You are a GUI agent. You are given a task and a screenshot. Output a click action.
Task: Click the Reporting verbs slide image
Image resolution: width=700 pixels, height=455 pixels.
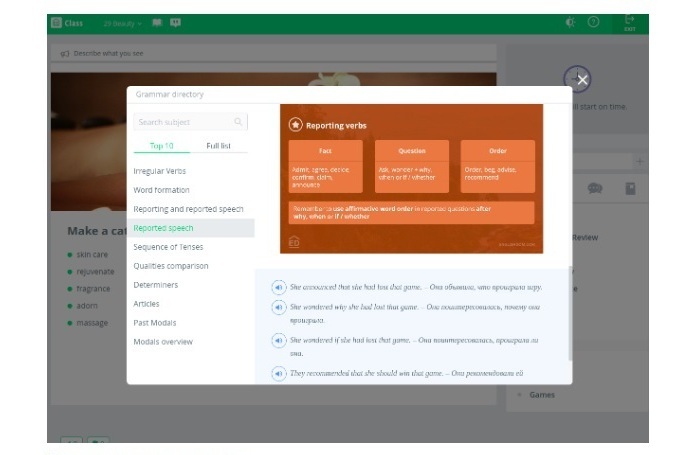tap(412, 178)
